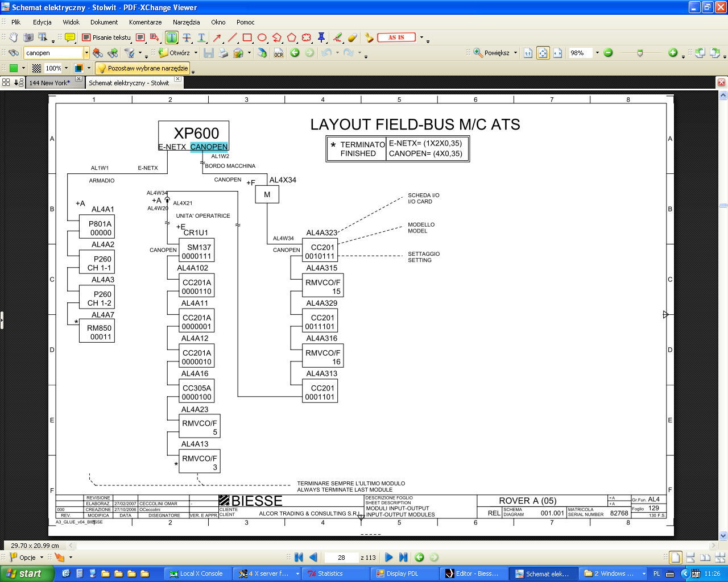Find next search result

click(113, 53)
